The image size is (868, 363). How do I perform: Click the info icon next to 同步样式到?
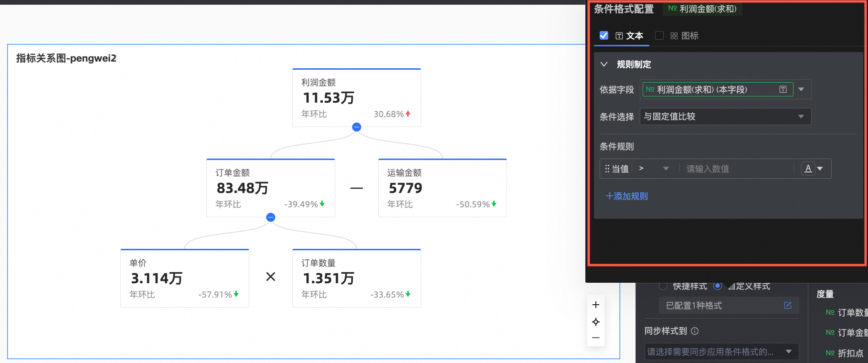695,331
